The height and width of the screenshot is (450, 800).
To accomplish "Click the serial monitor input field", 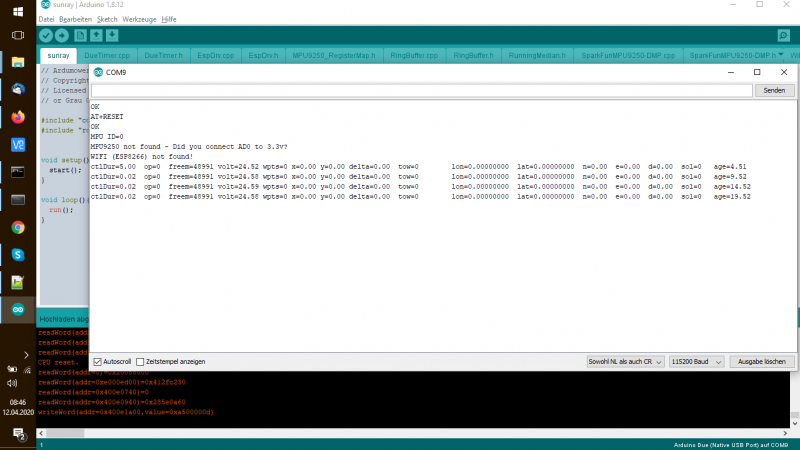I will [421, 90].
